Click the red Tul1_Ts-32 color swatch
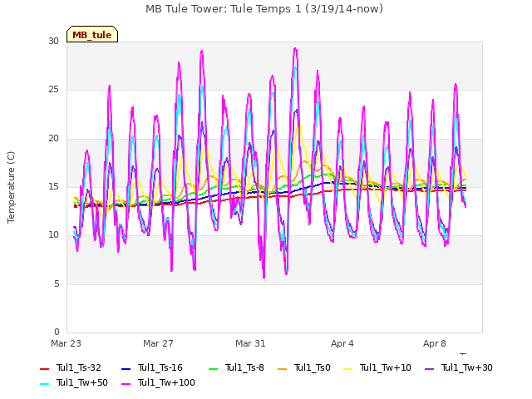The width and height of the screenshot is (532, 399). pyautogui.click(x=44, y=369)
